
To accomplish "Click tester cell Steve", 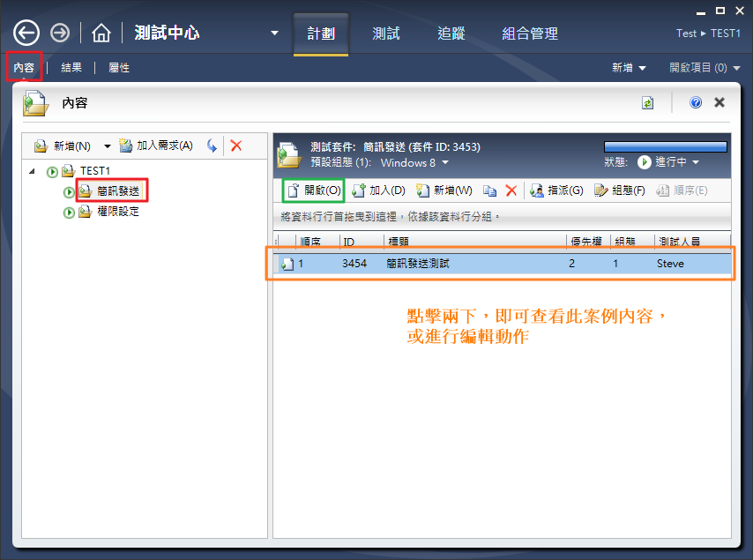I will (670, 264).
